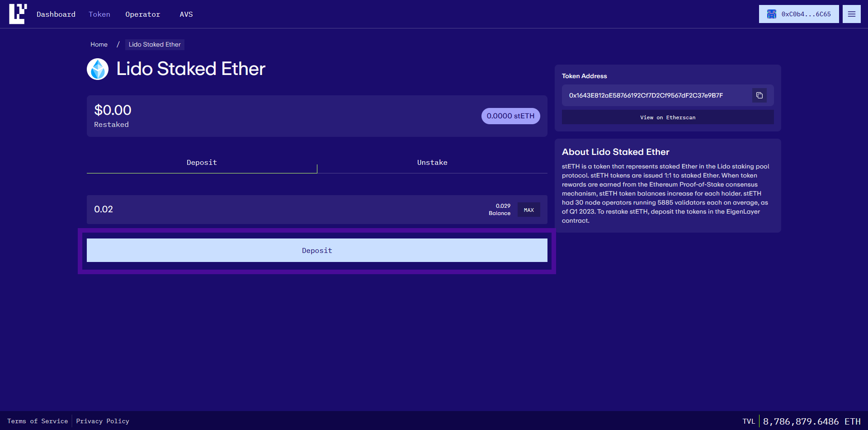Image resolution: width=868 pixels, height=430 pixels.
Task: Open the Operator section
Action: 142,14
